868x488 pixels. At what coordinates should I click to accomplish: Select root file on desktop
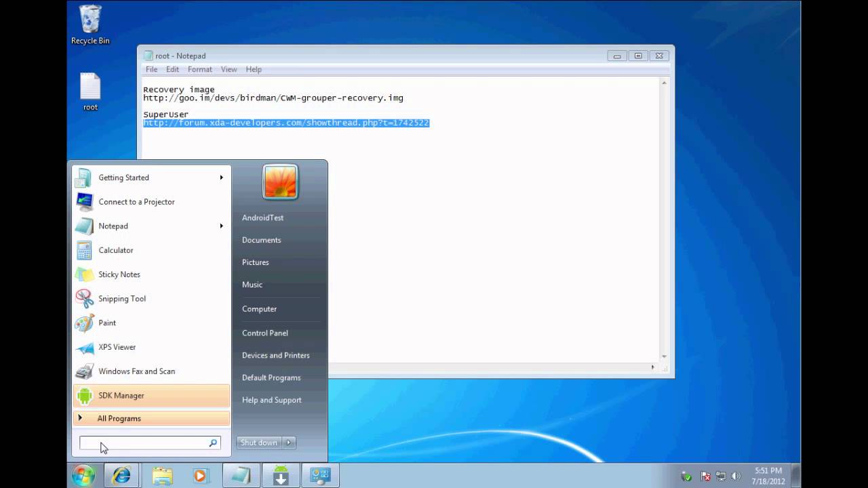pos(90,92)
